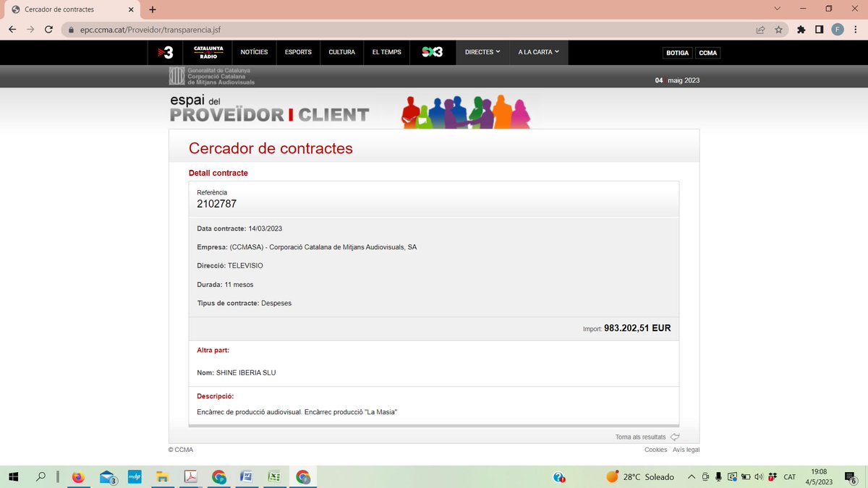Screen dimensions: 868x488
Task: Open the ESPORTS menu item
Action: point(298,52)
